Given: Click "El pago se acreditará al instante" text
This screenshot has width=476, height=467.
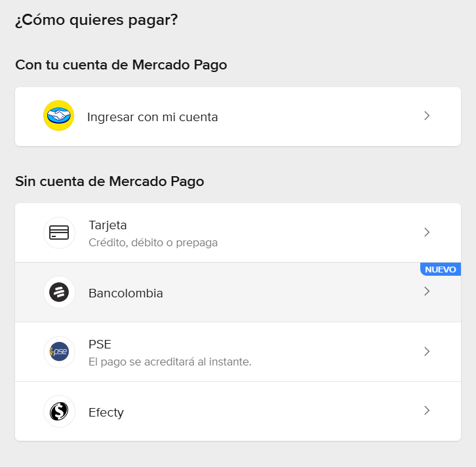Looking at the screenshot, I should (x=170, y=362).
